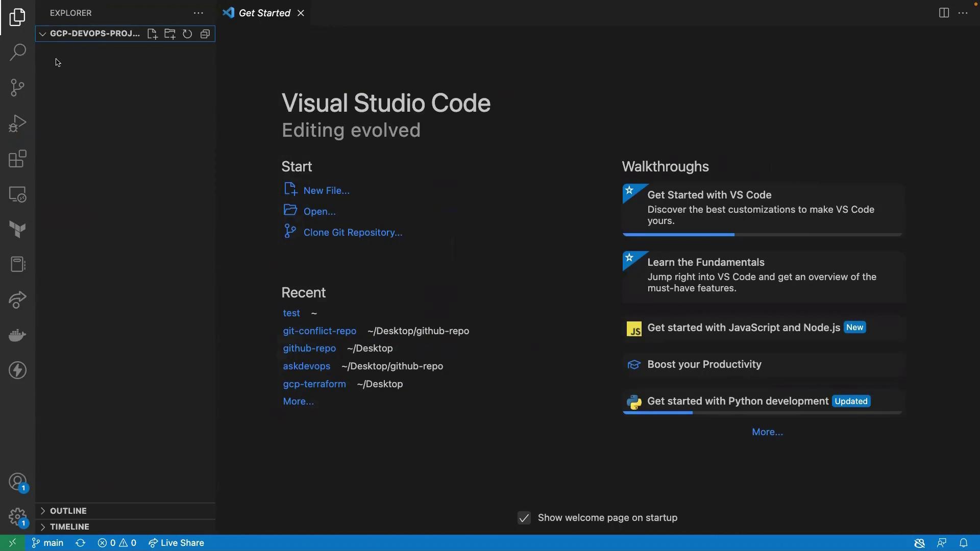Open Get Started with VS Code walkthrough
980x551 pixels.
(x=763, y=210)
